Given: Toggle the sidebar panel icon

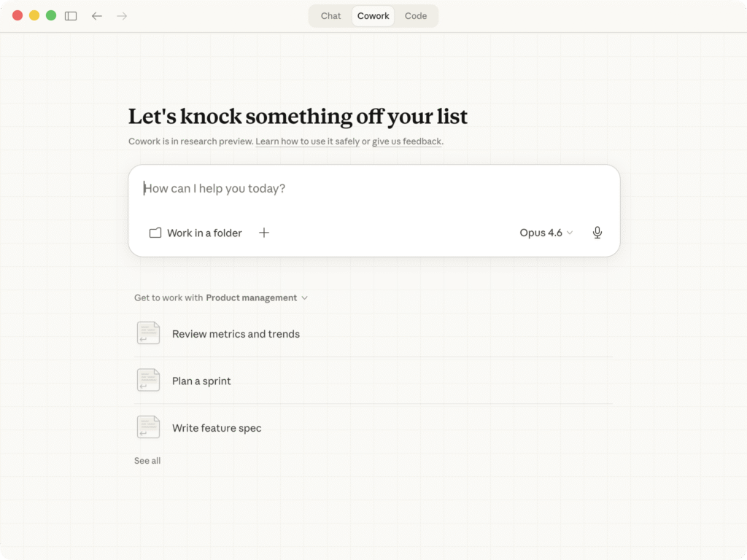Looking at the screenshot, I should pyautogui.click(x=71, y=16).
